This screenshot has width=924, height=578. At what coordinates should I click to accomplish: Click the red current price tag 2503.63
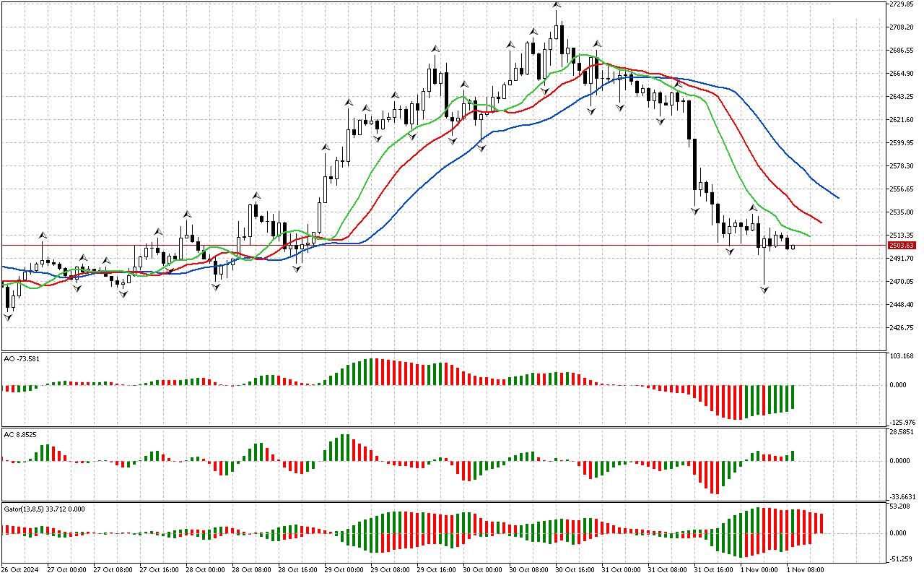(x=901, y=246)
